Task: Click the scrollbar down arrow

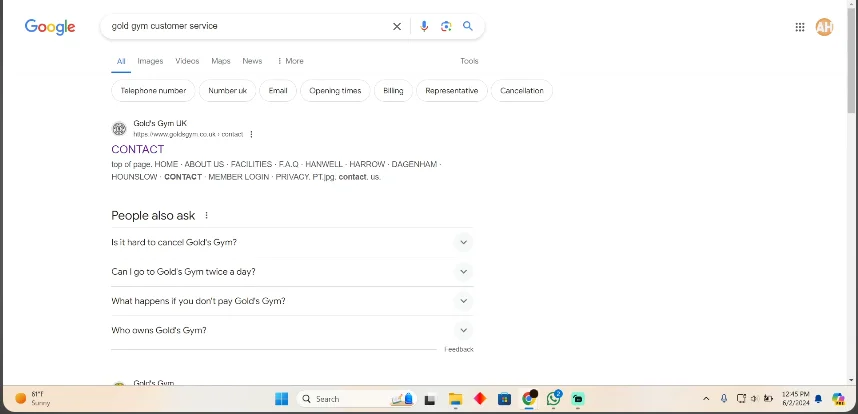Action: (851, 380)
